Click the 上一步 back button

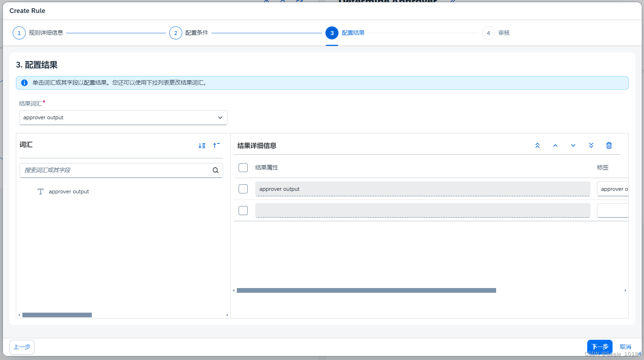click(22, 347)
